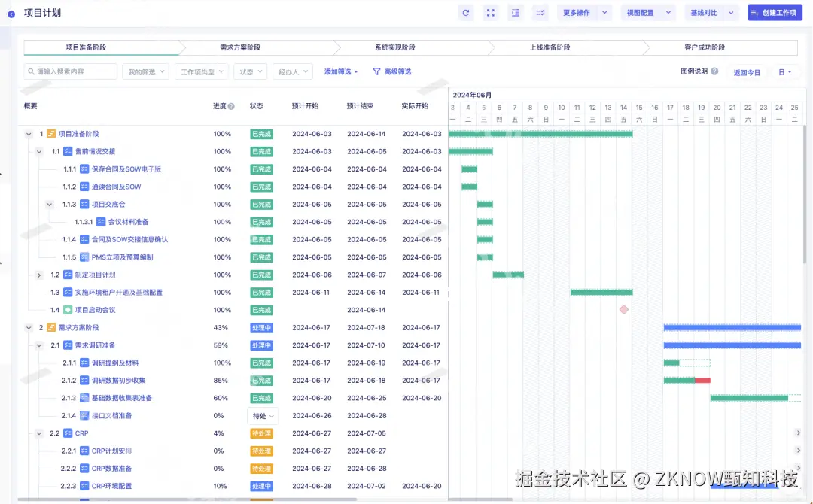813x504 pixels.
Task: Click the task icon of CRP计划安排
Action: (84, 451)
